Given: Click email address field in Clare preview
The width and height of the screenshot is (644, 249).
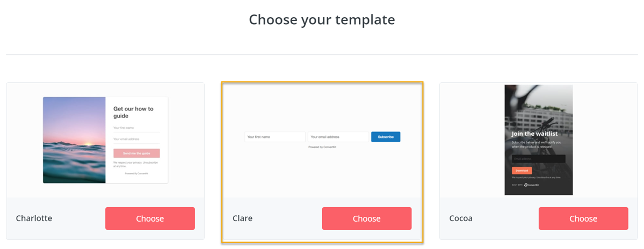Looking at the screenshot, I should click(338, 137).
